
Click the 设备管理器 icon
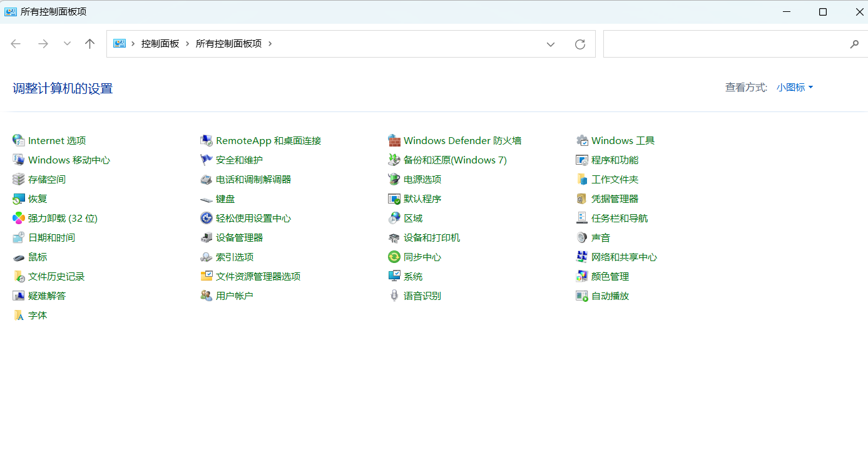coord(206,237)
